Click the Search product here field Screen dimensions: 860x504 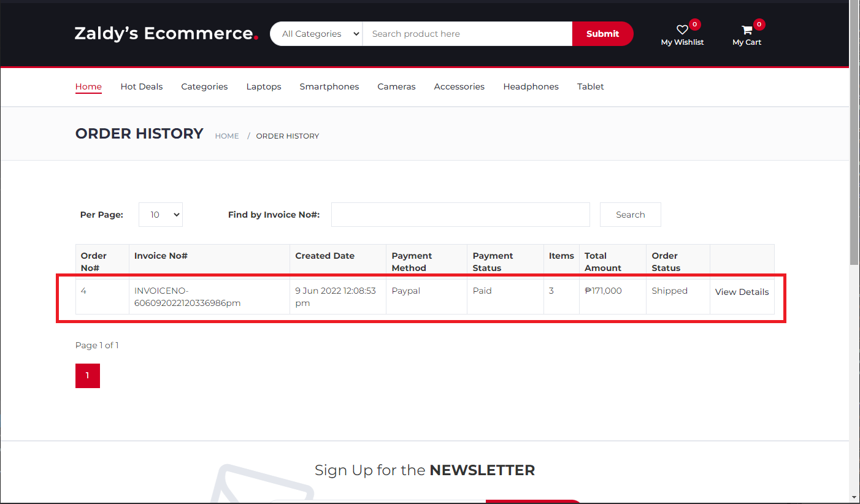[467, 34]
